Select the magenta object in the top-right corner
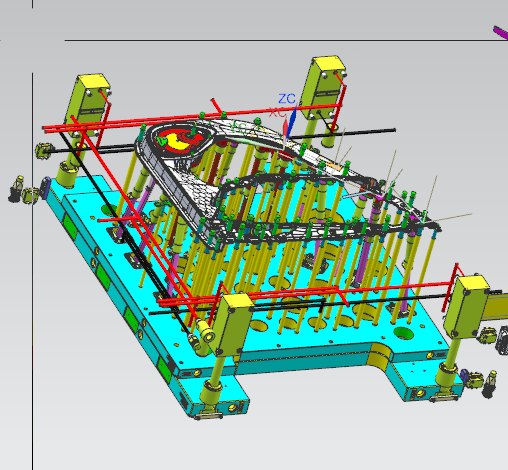The image size is (508, 470). click(501, 32)
